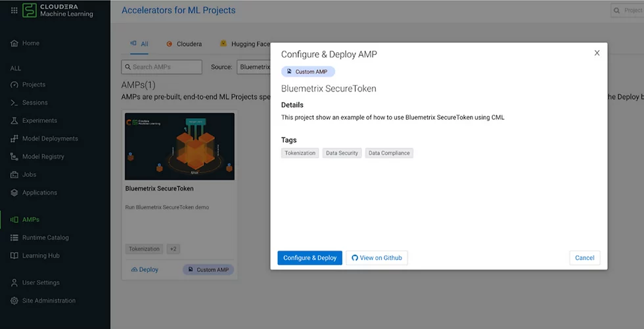Open Runtime Catalog page
This screenshot has width=644, height=329.
[x=45, y=238]
